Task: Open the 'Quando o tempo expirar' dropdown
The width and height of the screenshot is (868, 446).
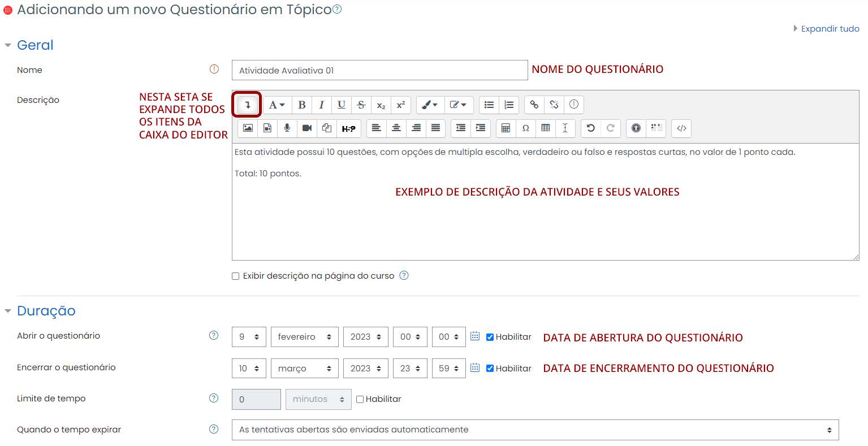Action: (x=534, y=430)
